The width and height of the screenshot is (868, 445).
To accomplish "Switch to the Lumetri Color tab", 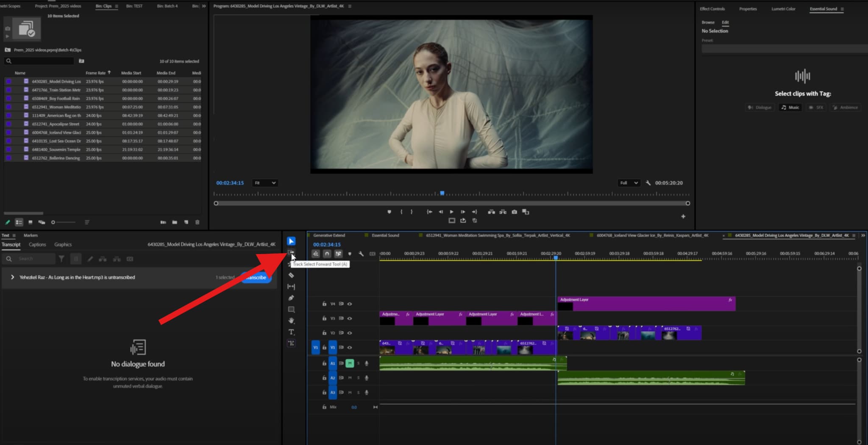I will point(783,8).
